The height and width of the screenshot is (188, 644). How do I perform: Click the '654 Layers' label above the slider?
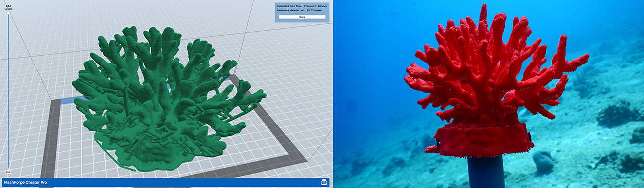point(8,7)
